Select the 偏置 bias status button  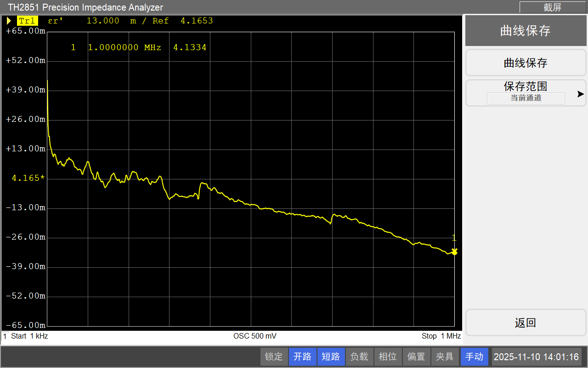tap(416, 356)
